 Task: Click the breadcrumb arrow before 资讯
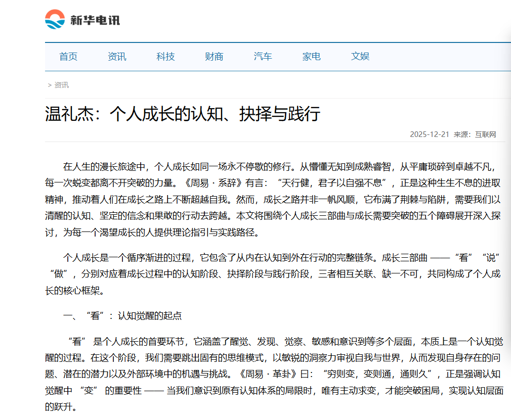click(49, 85)
